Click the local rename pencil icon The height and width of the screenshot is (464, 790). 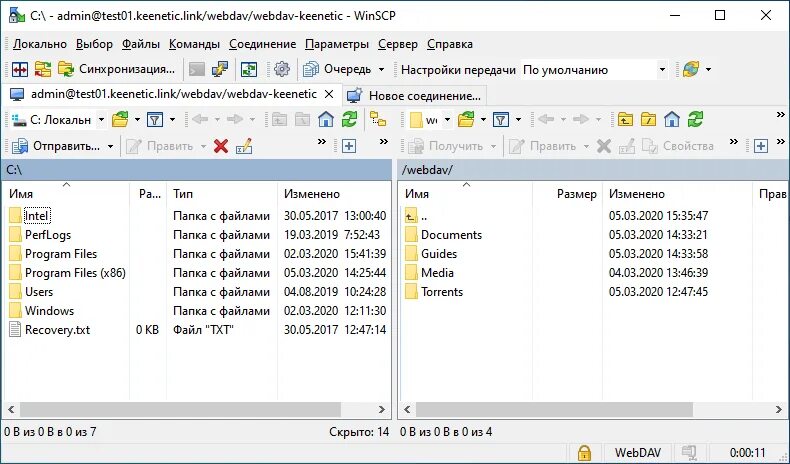point(244,146)
